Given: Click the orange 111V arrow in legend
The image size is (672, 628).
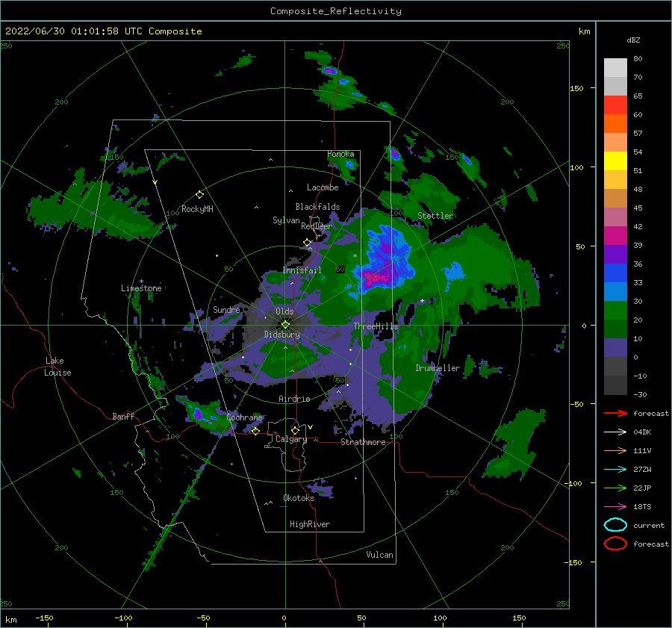Looking at the screenshot, I should tap(615, 450).
